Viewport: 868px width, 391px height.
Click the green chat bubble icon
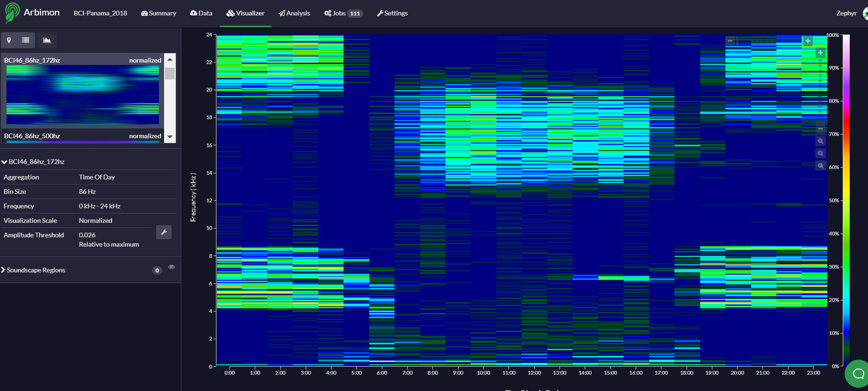[x=858, y=373]
